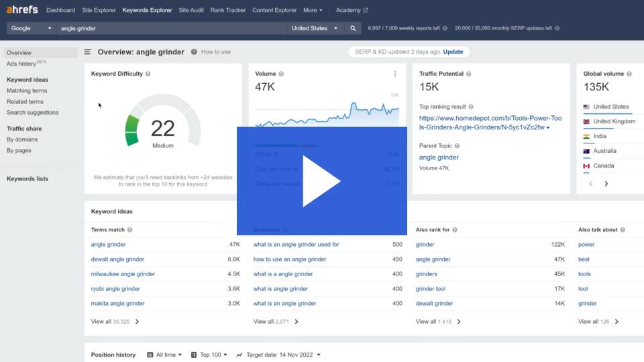Click the search magnifier button

pos(353,28)
